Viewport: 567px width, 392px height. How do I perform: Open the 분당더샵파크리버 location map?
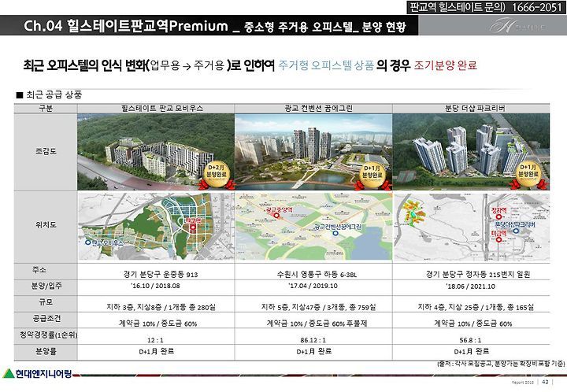(472, 226)
